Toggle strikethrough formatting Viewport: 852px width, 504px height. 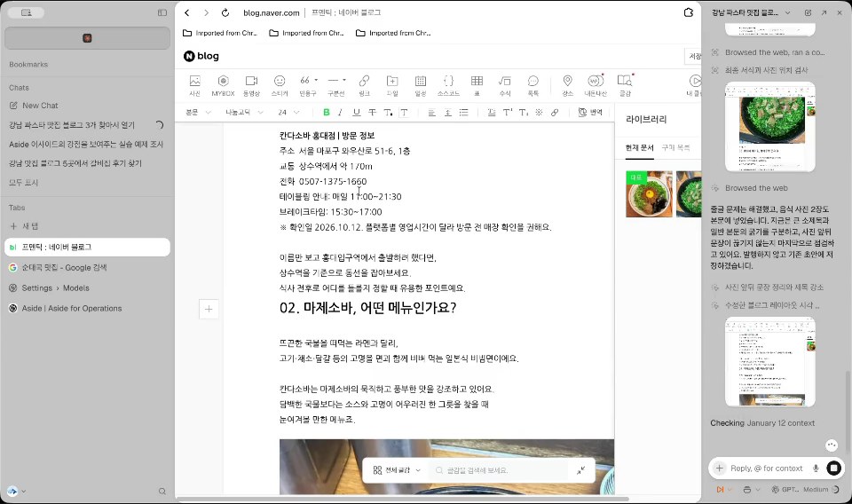click(372, 113)
